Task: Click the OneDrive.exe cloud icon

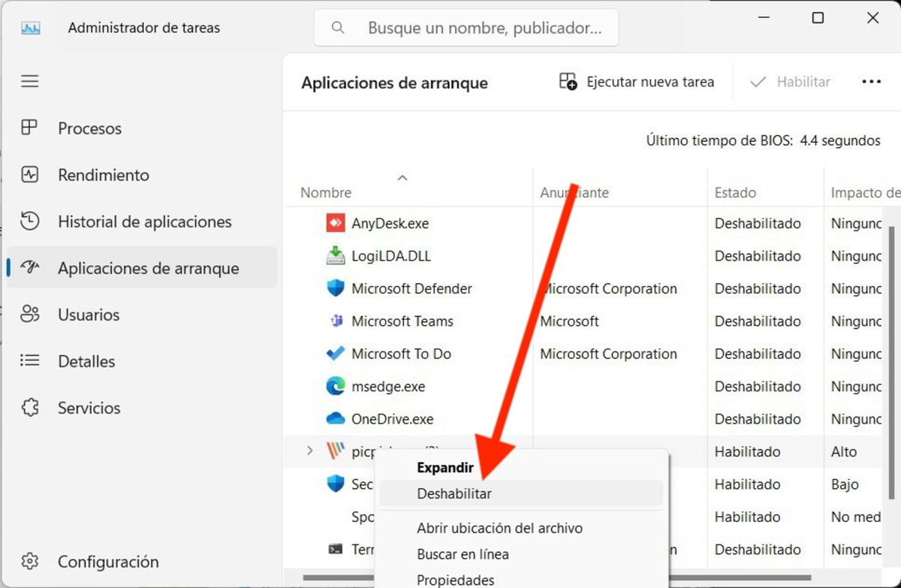Action: (x=335, y=418)
